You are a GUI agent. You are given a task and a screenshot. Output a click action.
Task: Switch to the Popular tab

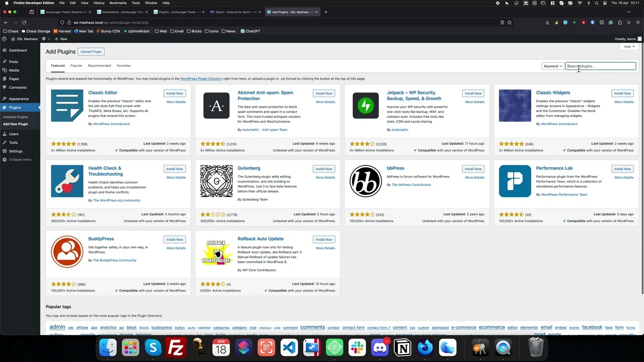(x=76, y=65)
